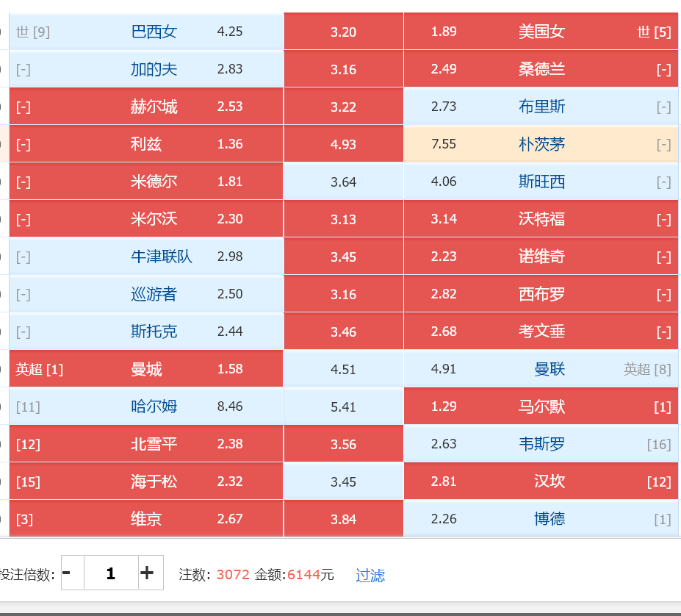The image size is (681, 616).
Task: Select 韦斯罗 away win odds 2.63
Action: click(541, 444)
